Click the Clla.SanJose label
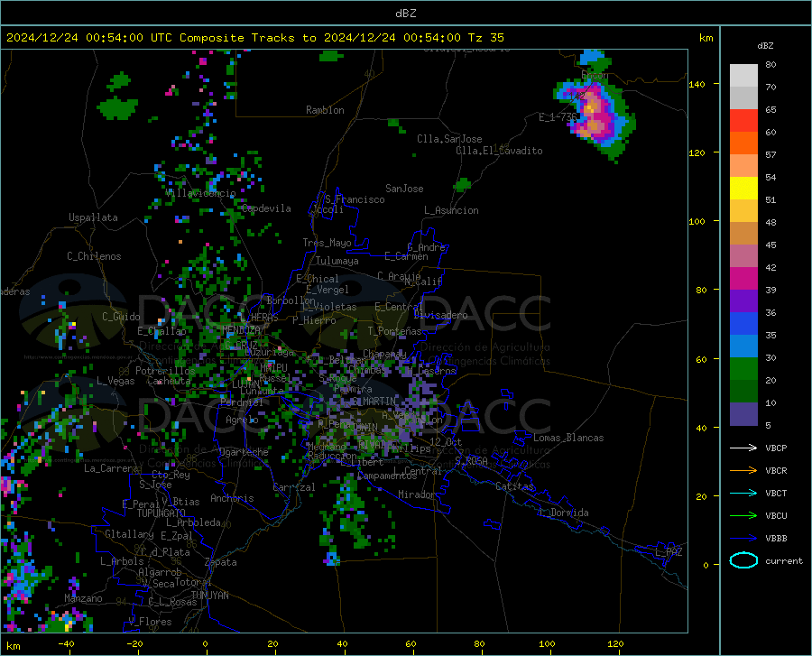 [449, 139]
